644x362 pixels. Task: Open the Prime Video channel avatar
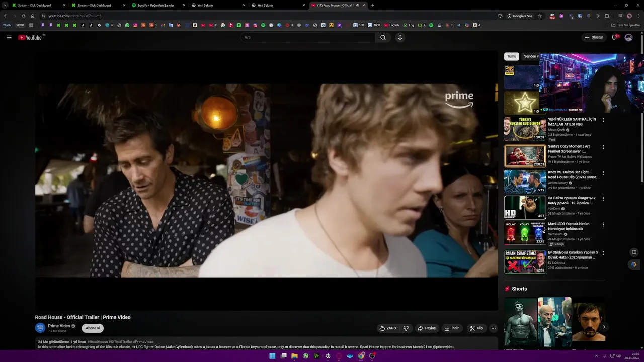40,328
